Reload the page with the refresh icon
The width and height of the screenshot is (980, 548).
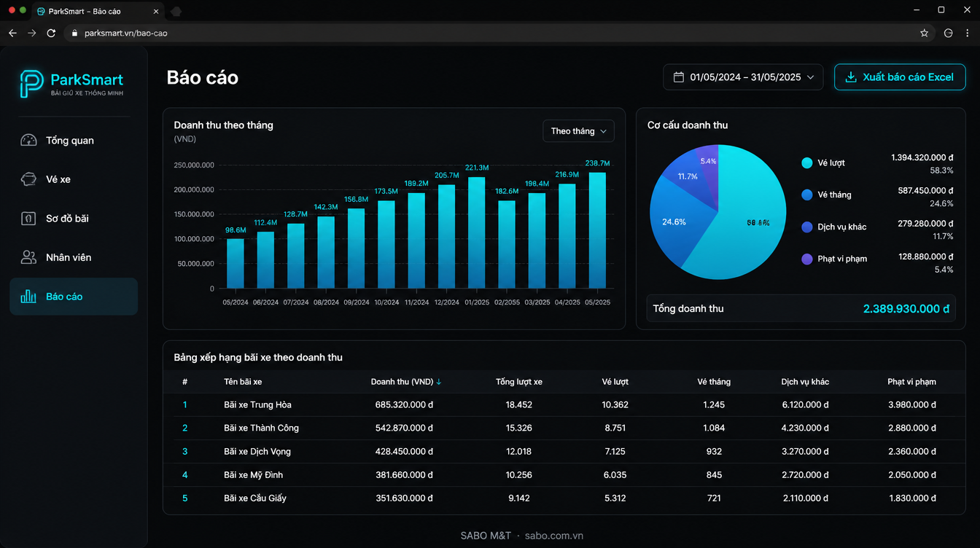point(51,33)
